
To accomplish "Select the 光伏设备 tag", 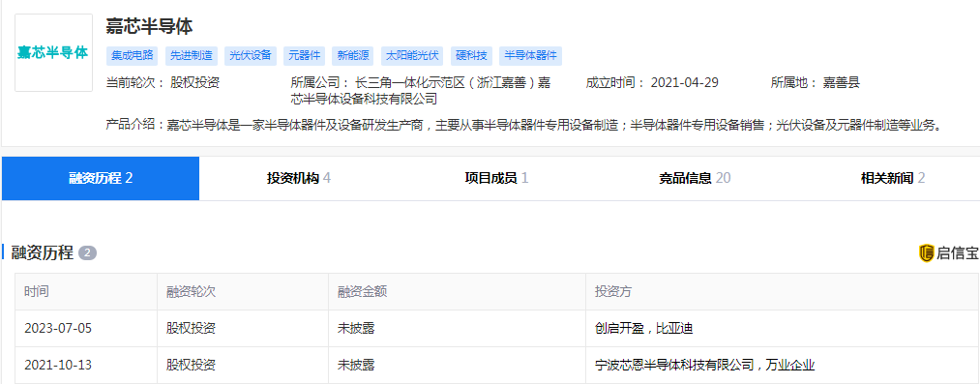I will [x=251, y=55].
